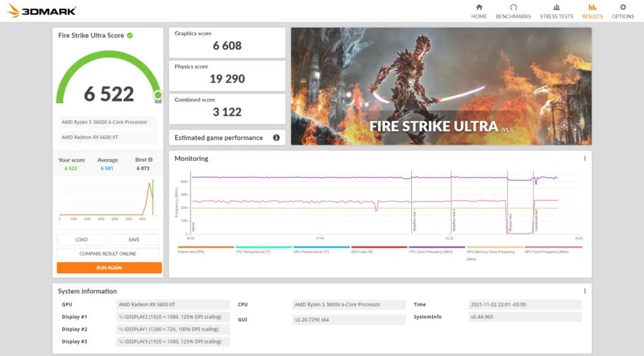Screen dimensions: 644x356
Task: Toggle the GPU Clock Frequency legend swatch
Action: [x=553, y=247]
